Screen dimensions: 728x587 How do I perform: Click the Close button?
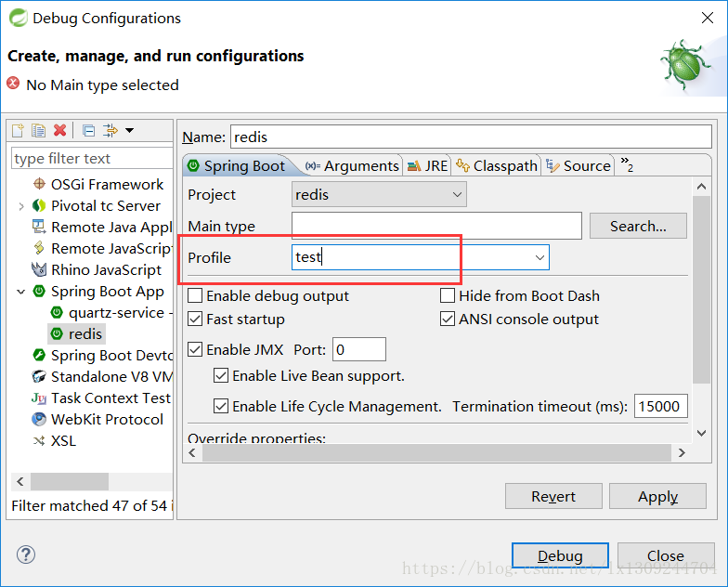pyautogui.click(x=666, y=555)
